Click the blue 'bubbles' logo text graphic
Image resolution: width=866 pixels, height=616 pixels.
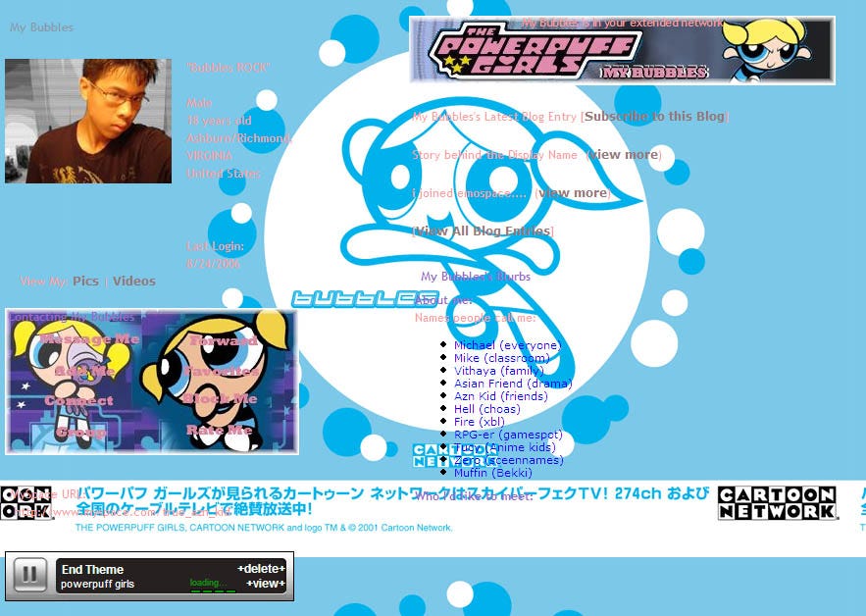(x=365, y=299)
